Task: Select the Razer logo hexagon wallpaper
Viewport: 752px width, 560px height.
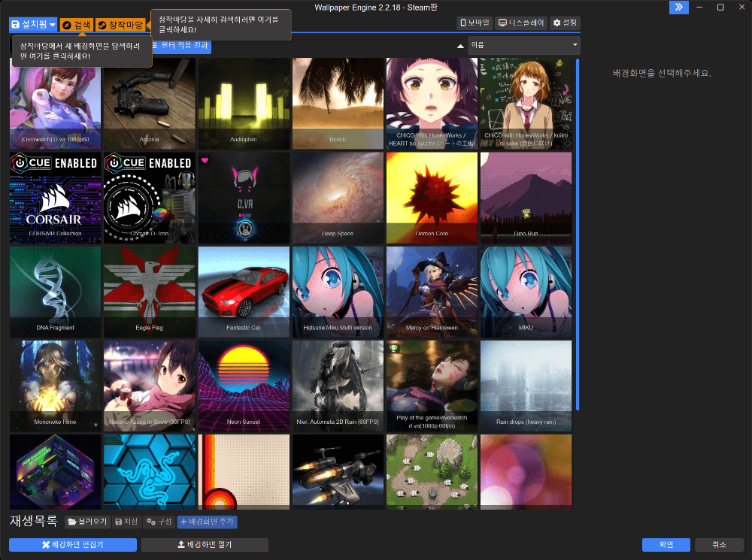Action: tap(149, 472)
